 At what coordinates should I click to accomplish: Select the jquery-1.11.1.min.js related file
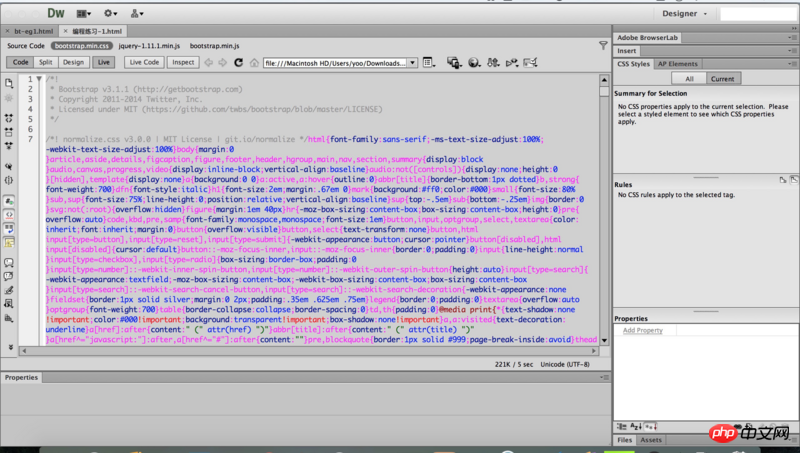click(149, 46)
